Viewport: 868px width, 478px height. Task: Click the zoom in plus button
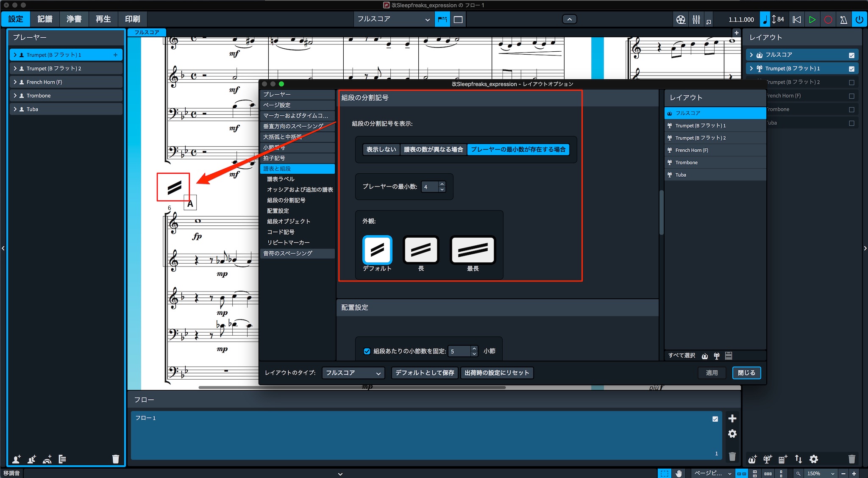click(854, 473)
